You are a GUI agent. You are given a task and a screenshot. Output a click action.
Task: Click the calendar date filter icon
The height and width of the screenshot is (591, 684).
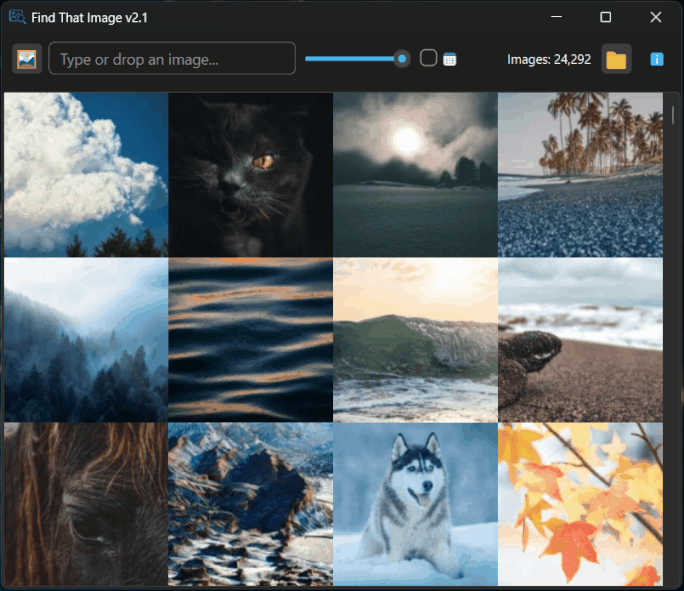tap(450, 59)
